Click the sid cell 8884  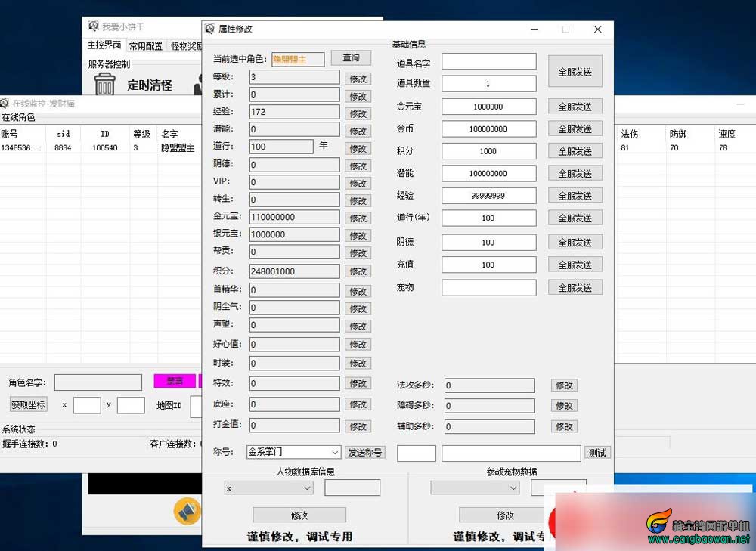point(64,147)
